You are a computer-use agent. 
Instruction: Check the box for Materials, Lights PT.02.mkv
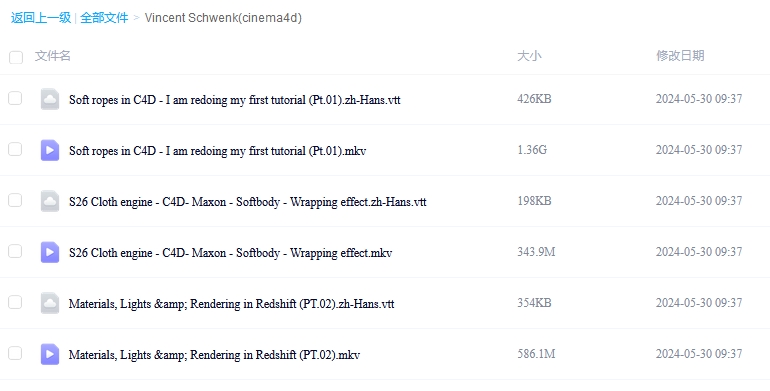click(x=15, y=354)
